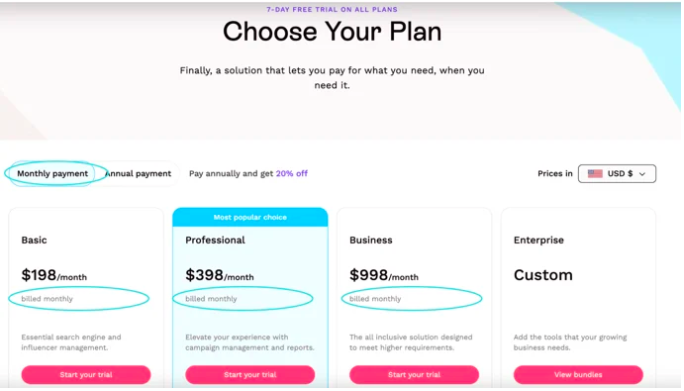The image size is (684, 391).
Task: Click the Business plan title
Action: coord(371,240)
